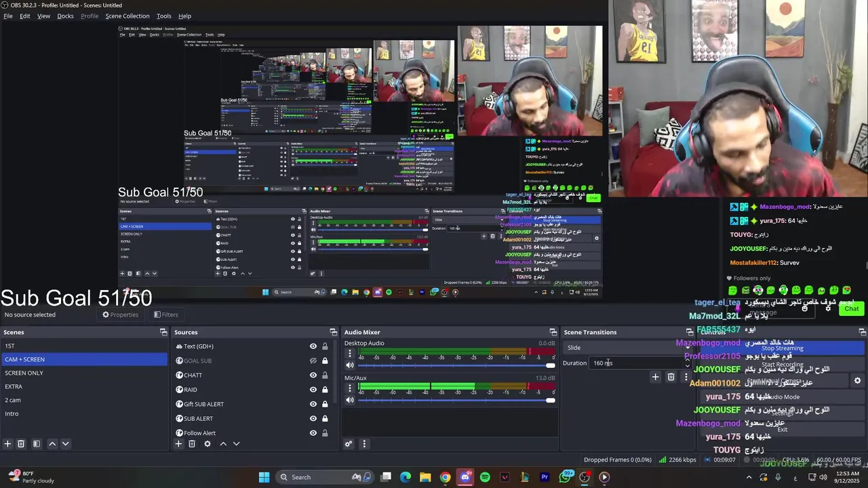The image size is (868, 488).
Task: Open source properties gear in Sources toolbar
Action: coord(208,444)
